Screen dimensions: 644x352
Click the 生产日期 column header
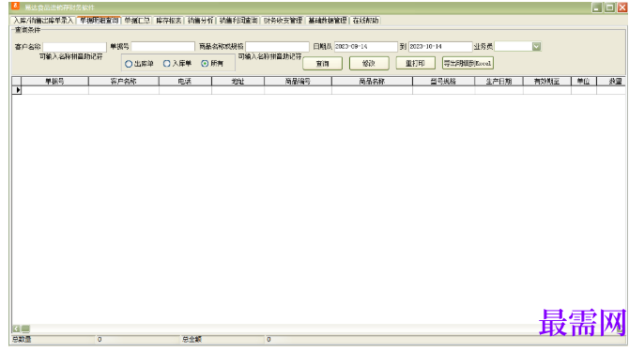(x=498, y=82)
